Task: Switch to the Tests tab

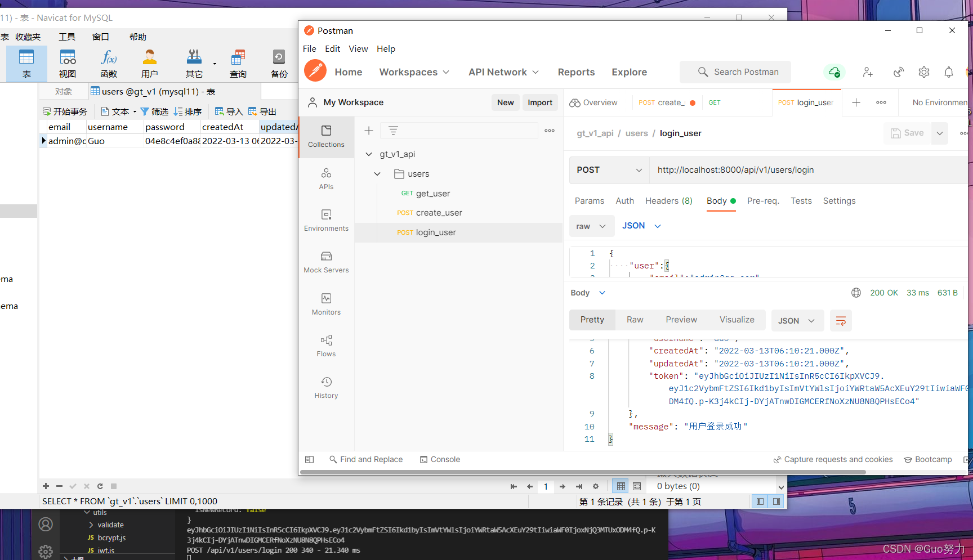Action: [x=801, y=201]
